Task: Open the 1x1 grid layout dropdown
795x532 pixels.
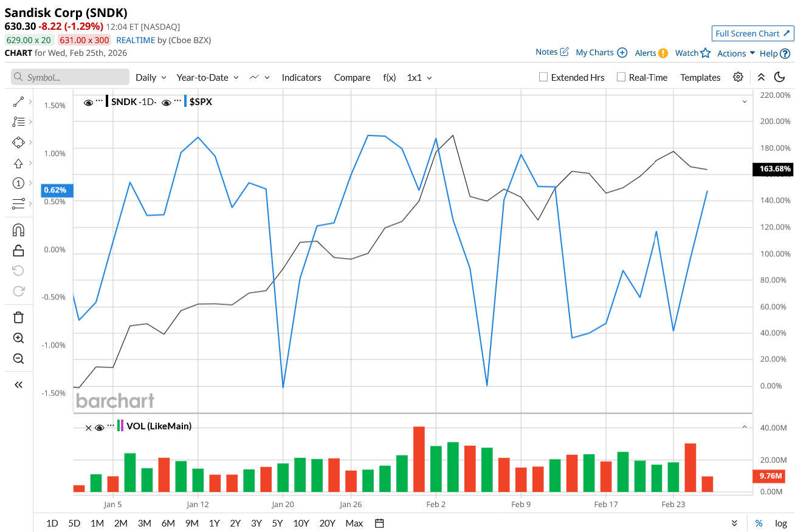Action: pyautogui.click(x=419, y=78)
